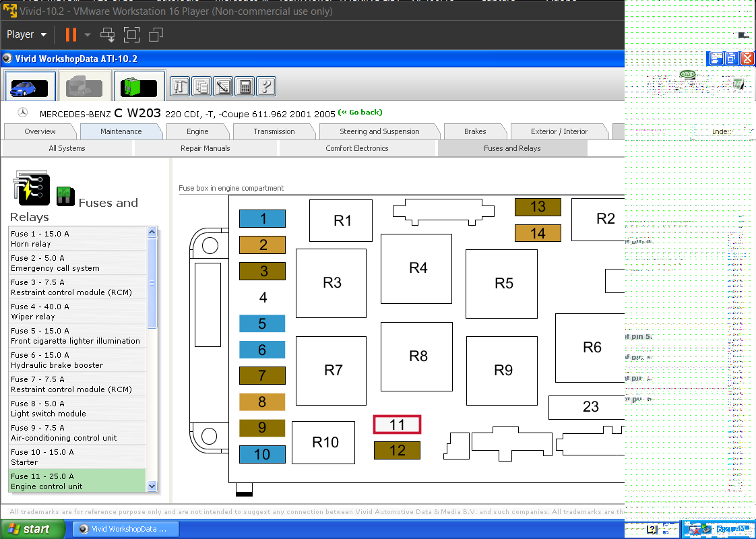This screenshot has width=756, height=539.
Task: Click brown fuse 7 in the diagram
Action: click(x=262, y=375)
